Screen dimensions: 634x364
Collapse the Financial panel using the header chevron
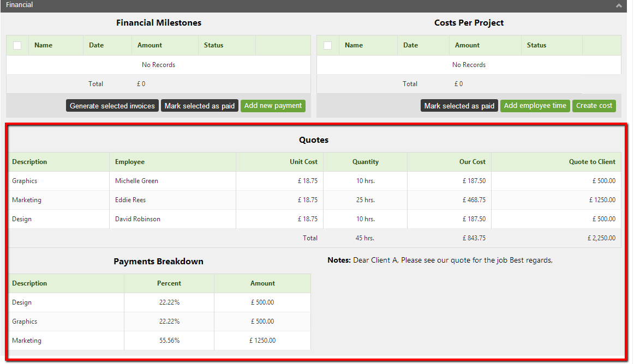coord(619,5)
